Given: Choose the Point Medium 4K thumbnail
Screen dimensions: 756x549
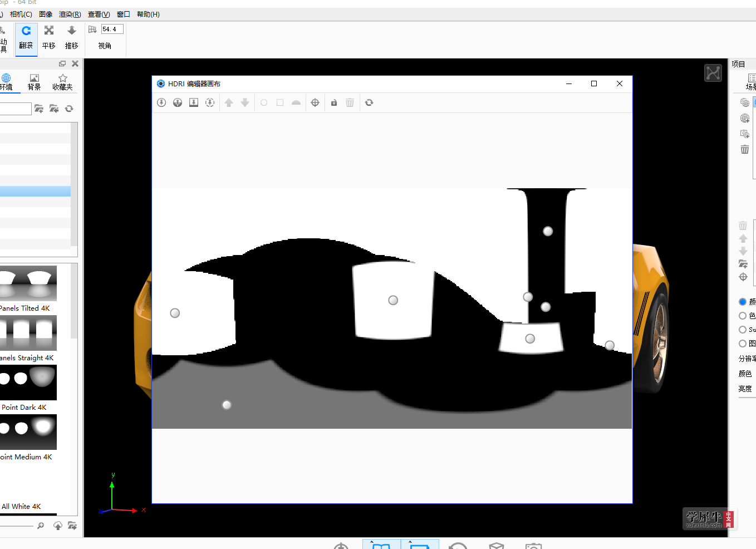Looking at the screenshot, I should pos(28,432).
